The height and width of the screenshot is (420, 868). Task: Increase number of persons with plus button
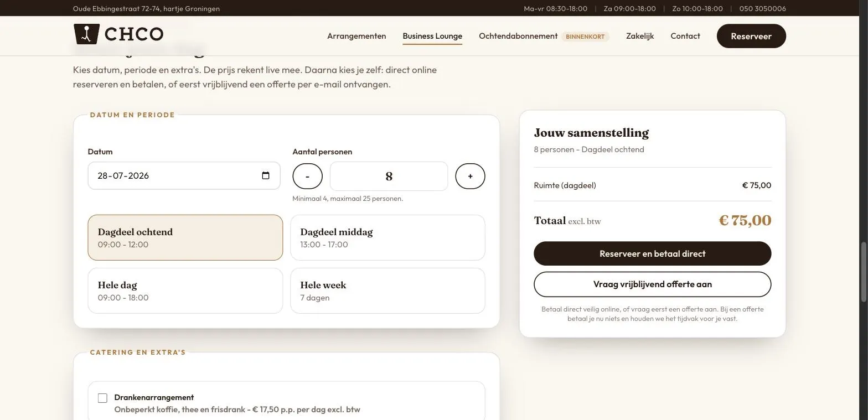470,176
